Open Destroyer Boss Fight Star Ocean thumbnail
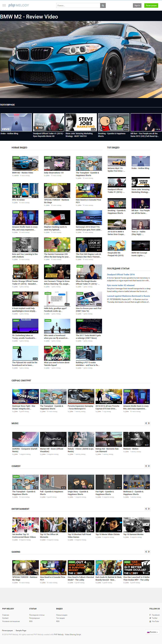Screen dimensions: 162x644 tap(25, 396)
